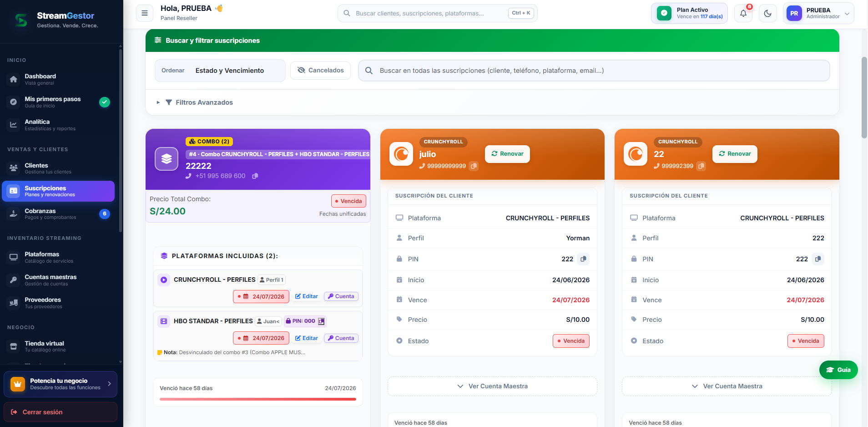This screenshot has width=868, height=427.
Task: Click Cerrar sesión
Action: 61,412
